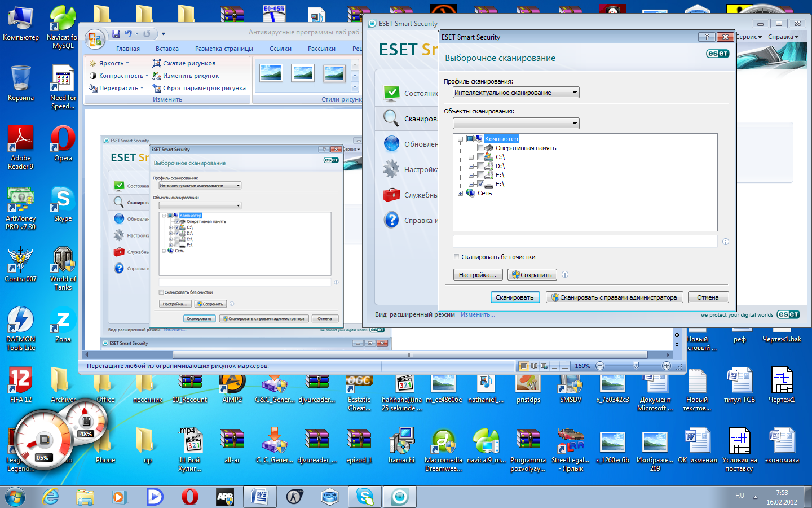Click the Word zoom slider handle
This screenshot has width=812, height=508.
coord(636,366)
